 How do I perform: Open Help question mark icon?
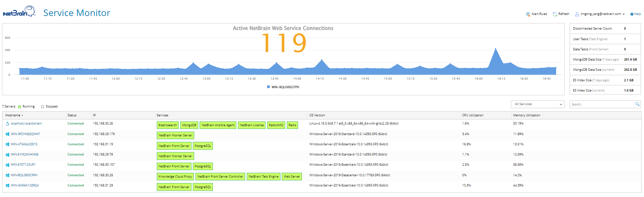[x=632, y=14]
